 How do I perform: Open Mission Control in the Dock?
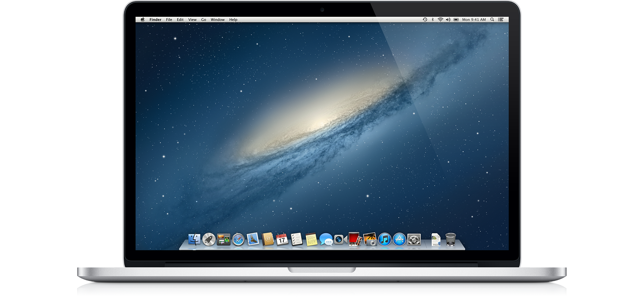coord(223,239)
